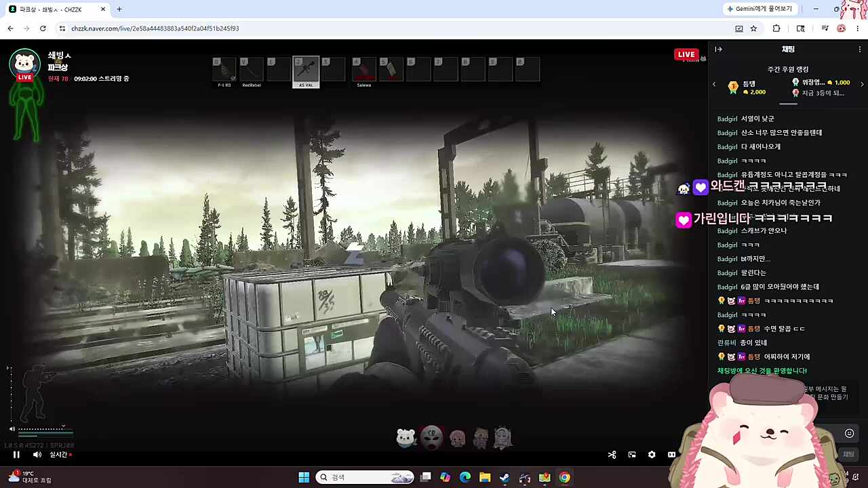Toggle wide screen theater mode
This screenshot has height=488, width=868.
click(671, 455)
